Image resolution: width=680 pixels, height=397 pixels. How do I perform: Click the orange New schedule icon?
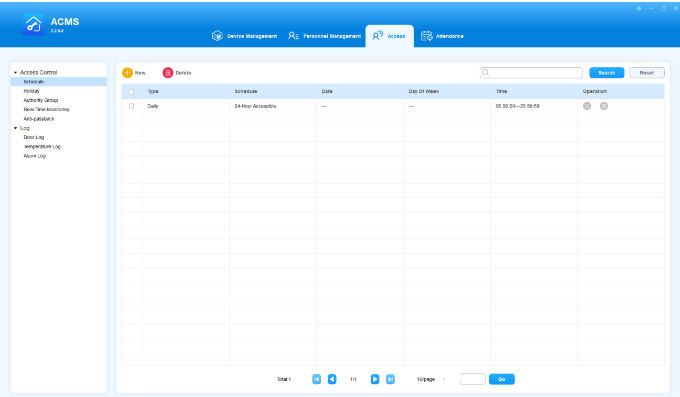tap(127, 73)
